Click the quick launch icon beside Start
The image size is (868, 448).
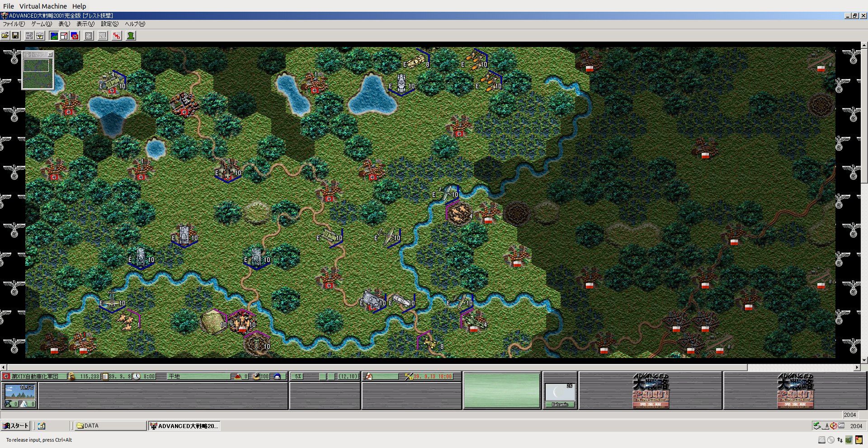(x=42, y=426)
